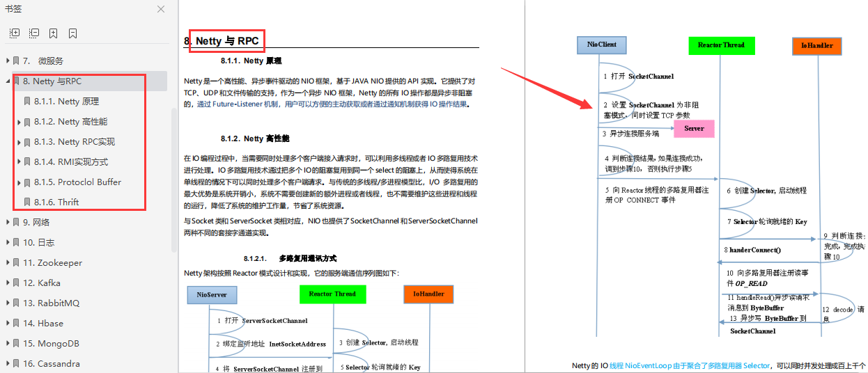
Task: Select the 8. Netty 与RPC bookmark
Action: (52, 81)
